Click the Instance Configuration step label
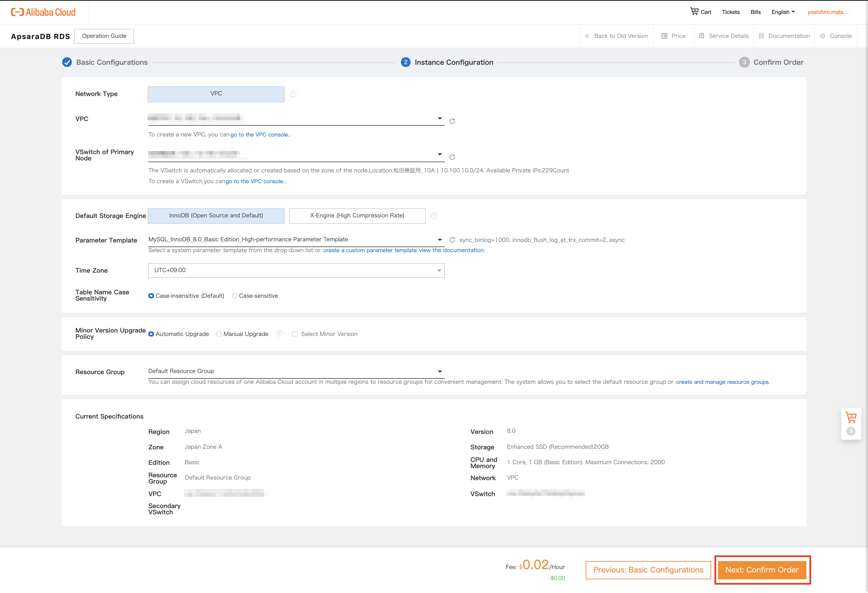This screenshot has width=868, height=593. tap(454, 62)
